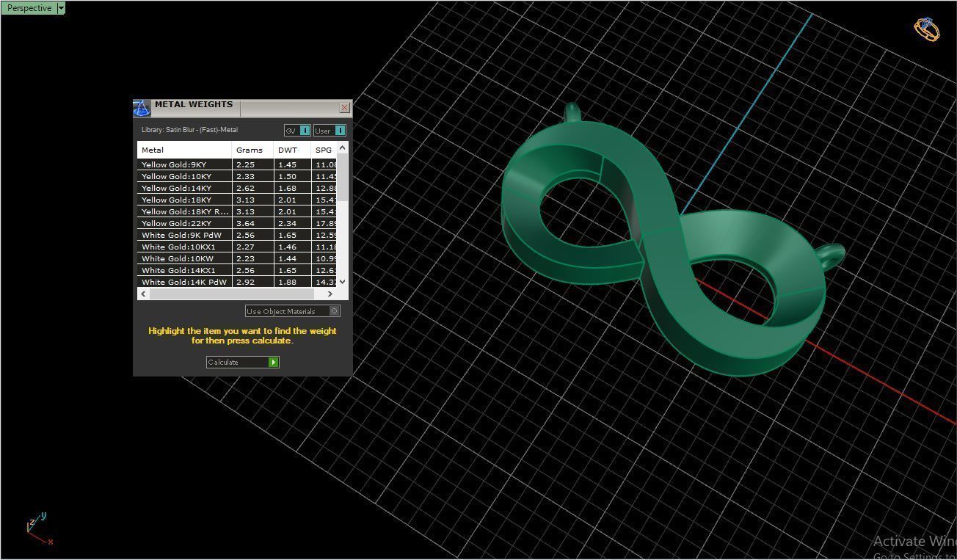This screenshot has height=560, width=957.
Task: Click the DWT column header
Action: (292, 150)
